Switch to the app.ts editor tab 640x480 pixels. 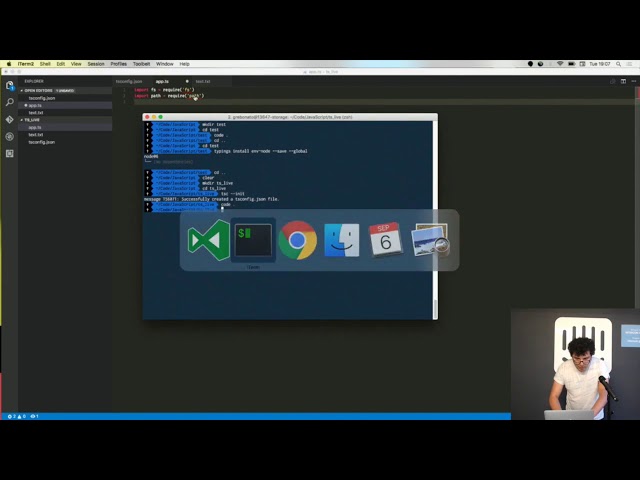pos(171,82)
